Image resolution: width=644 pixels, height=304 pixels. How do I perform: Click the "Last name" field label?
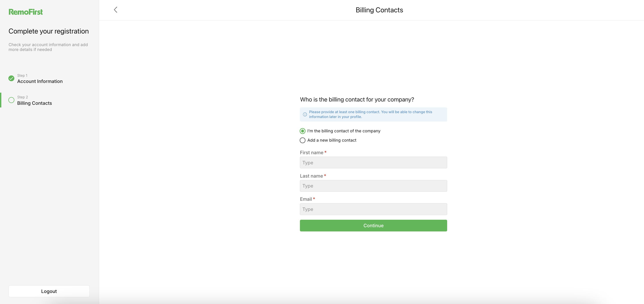[x=311, y=176]
